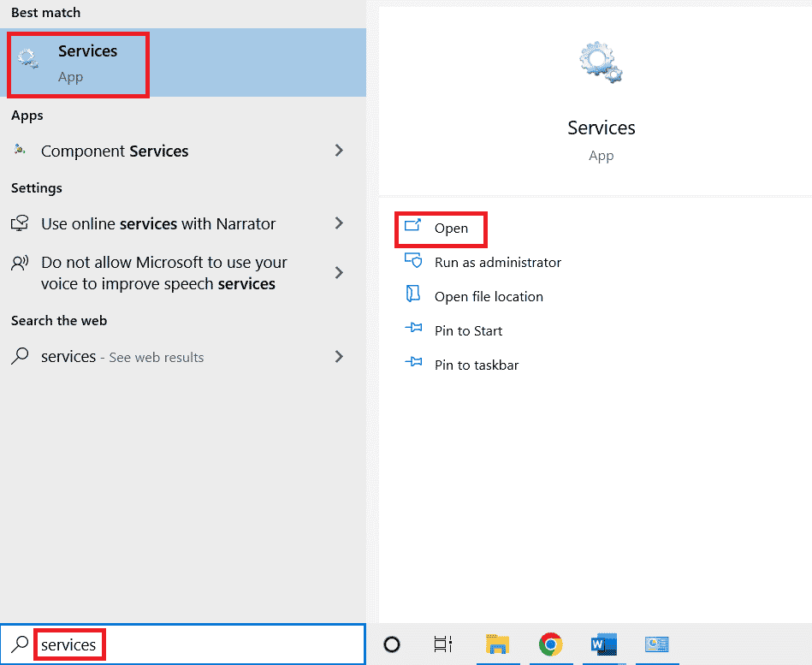Screen dimensions: 812x665
Task: Click the speech voice person icon
Action: [20, 263]
